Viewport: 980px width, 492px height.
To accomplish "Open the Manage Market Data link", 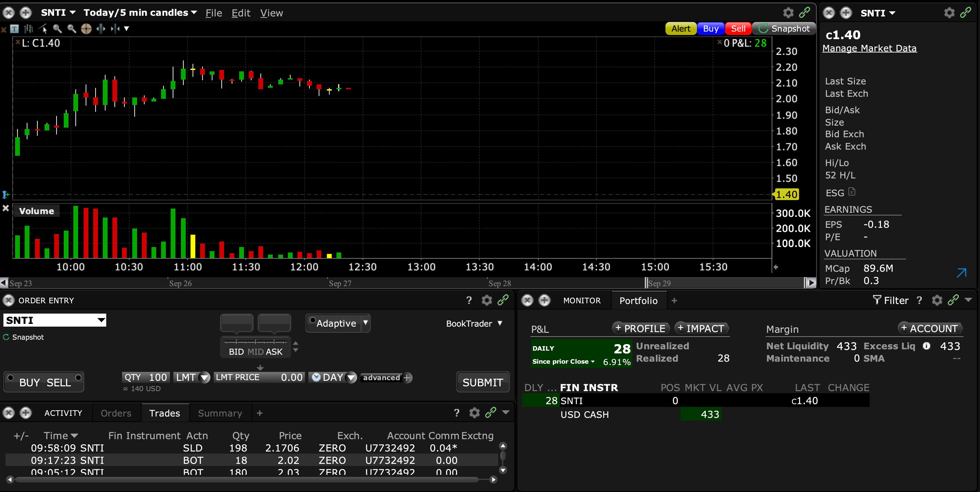I will [x=869, y=48].
